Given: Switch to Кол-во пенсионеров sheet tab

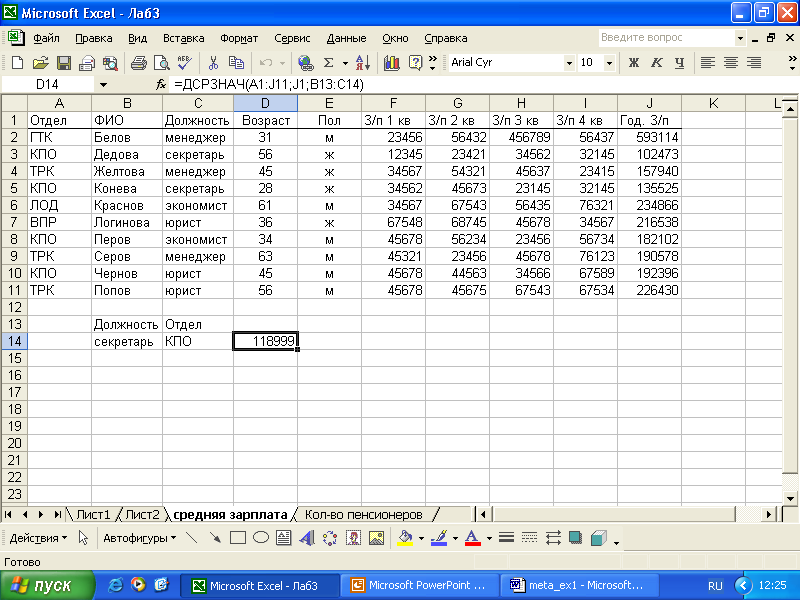Looking at the screenshot, I should 363,515.
